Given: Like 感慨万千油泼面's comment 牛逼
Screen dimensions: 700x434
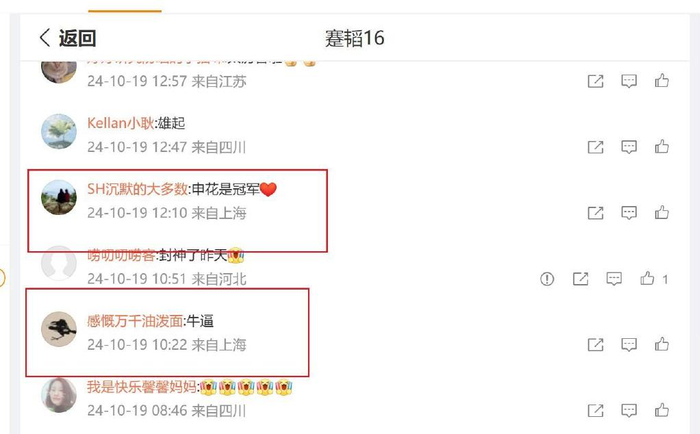Looking at the screenshot, I should coord(662,344).
